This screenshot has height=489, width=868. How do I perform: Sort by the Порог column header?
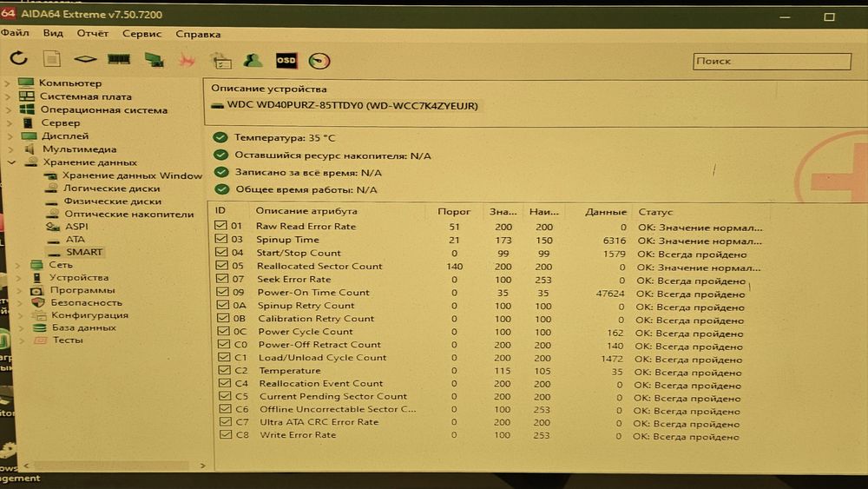tap(454, 212)
